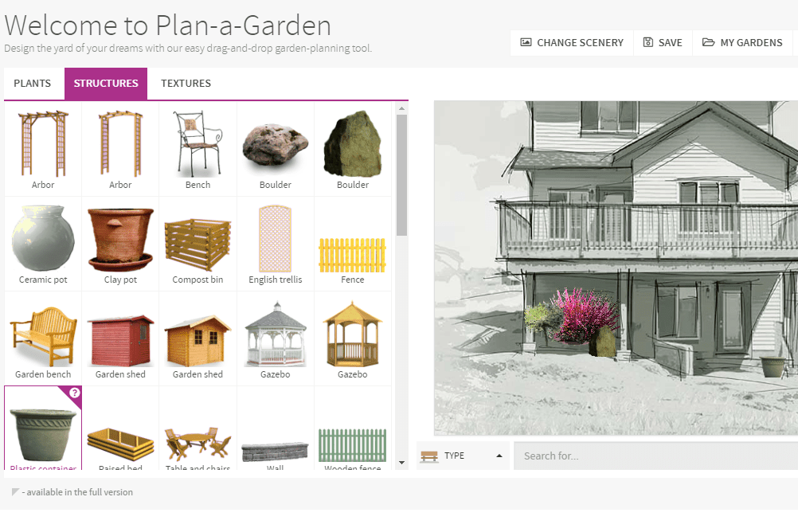Image resolution: width=798 pixels, height=532 pixels.
Task: Open MY GARDENS
Action: tap(742, 43)
